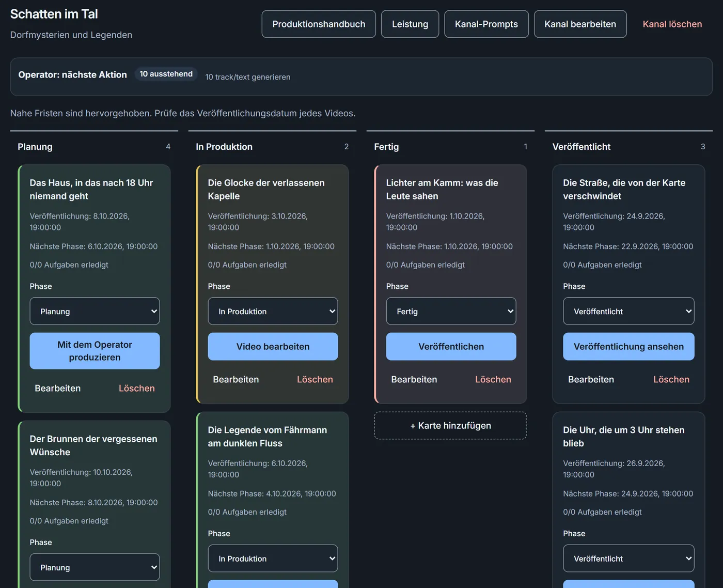Viewport: 723px width, 588px height.
Task: Click the 'In Produktion' column heading
Action: [224, 147]
